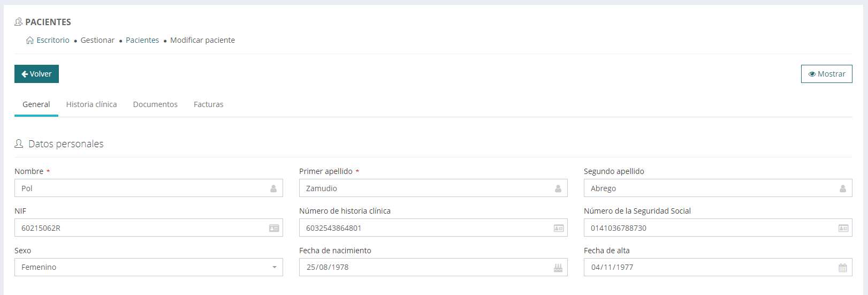Open the Pacientes breadcrumb link

tap(142, 40)
